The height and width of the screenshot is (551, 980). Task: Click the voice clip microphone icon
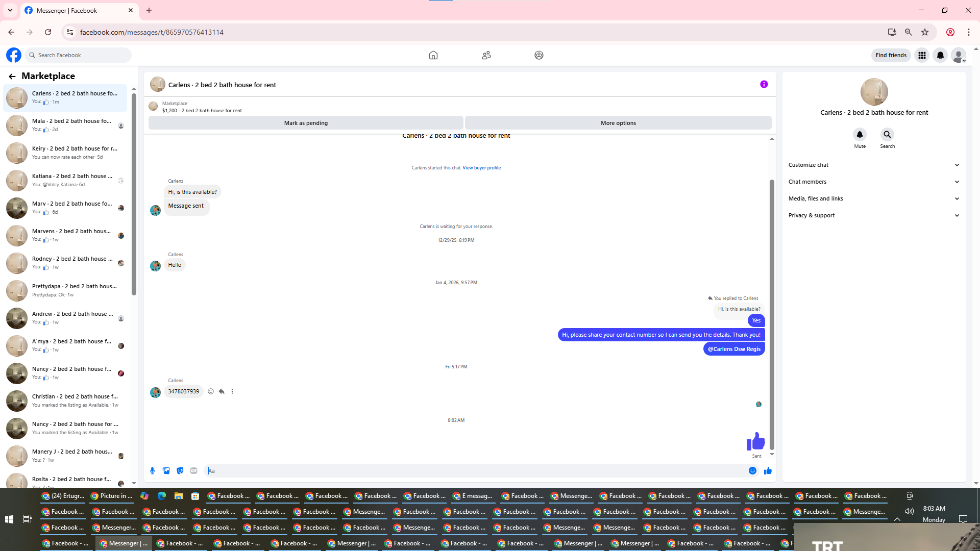coord(152,470)
